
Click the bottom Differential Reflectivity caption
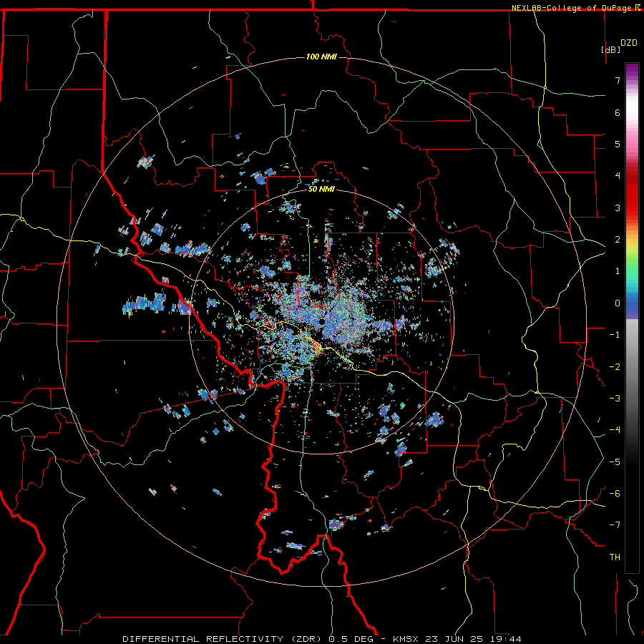click(x=321, y=639)
